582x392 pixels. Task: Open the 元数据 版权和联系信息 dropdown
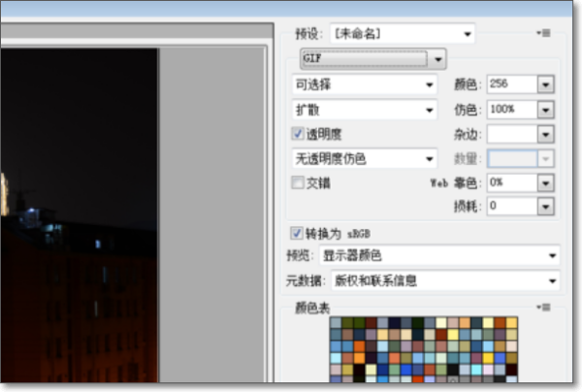pyautogui.click(x=445, y=281)
